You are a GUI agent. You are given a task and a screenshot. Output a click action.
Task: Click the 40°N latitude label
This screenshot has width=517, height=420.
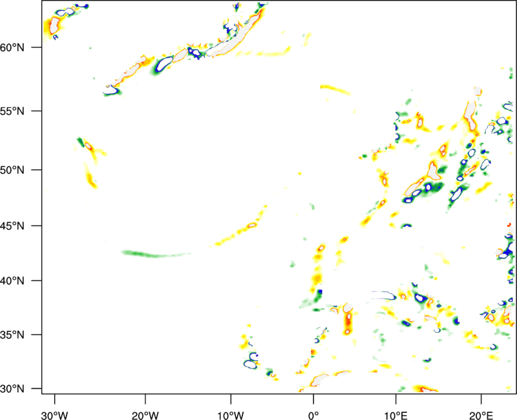12,281
